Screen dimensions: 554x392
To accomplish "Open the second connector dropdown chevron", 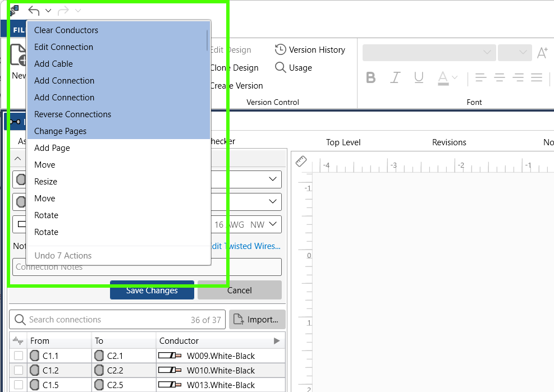I will [x=272, y=201].
